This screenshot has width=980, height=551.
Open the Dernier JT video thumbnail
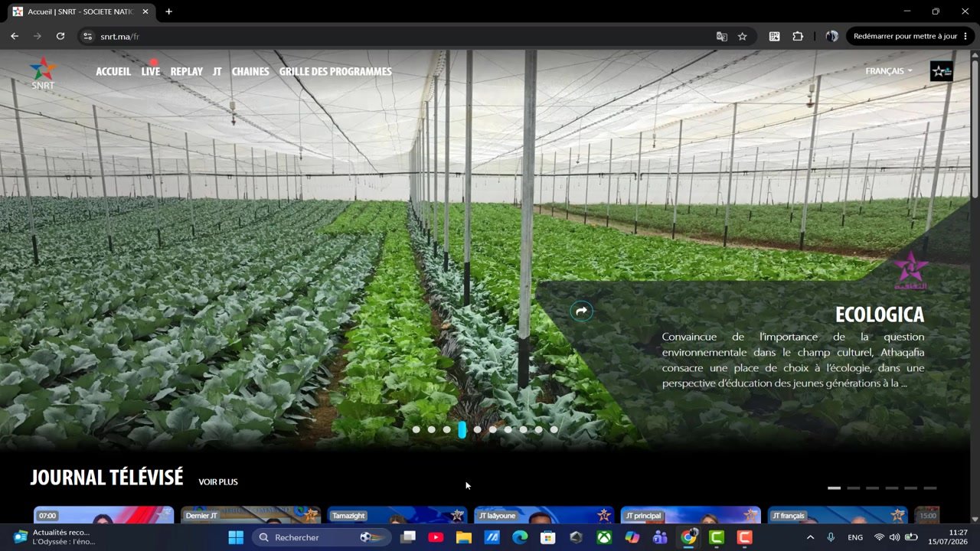[x=250, y=515]
